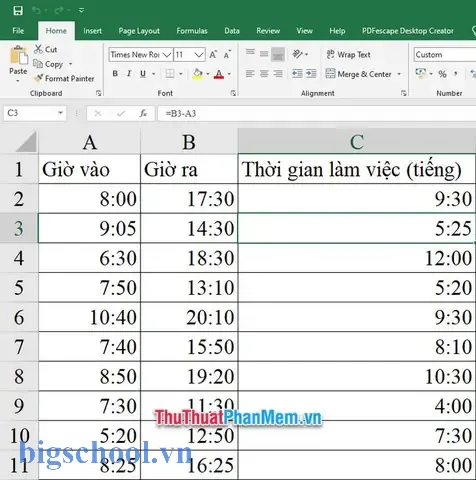Screen dimensions: 476x480
Task: Click the Undo arrow icon
Action: pos(36,11)
